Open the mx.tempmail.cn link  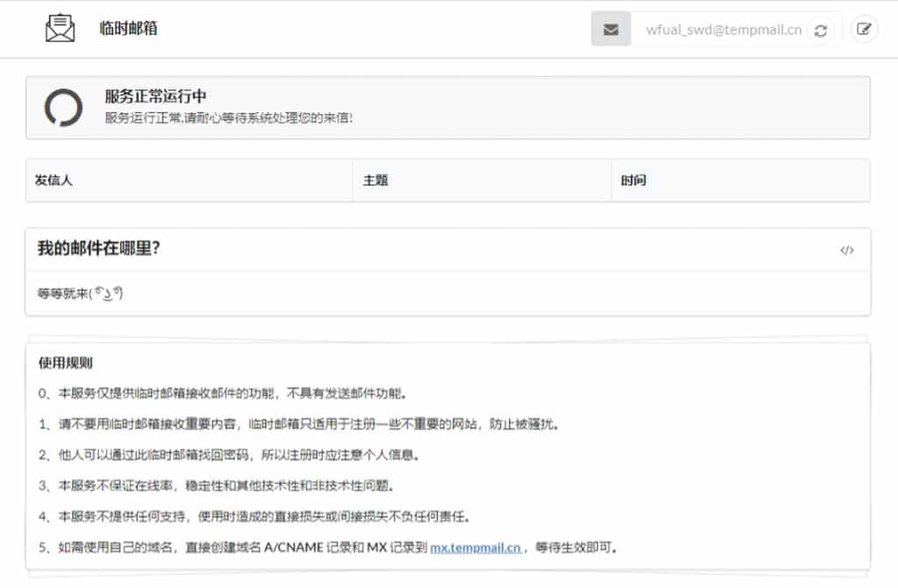(476, 548)
